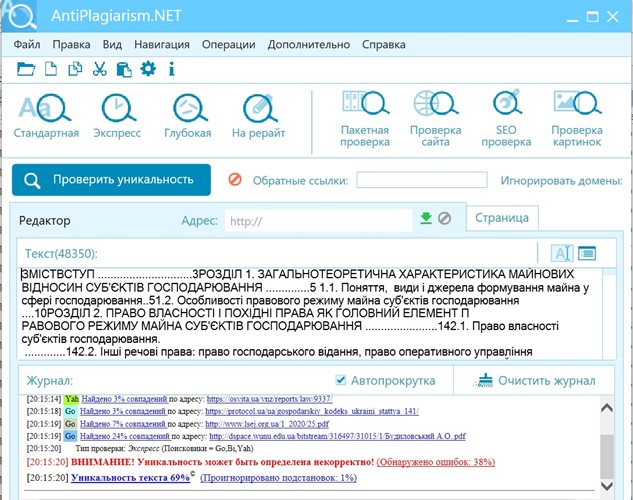Open Проверка картинок
The height and width of the screenshot is (500, 633).
[577, 119]
